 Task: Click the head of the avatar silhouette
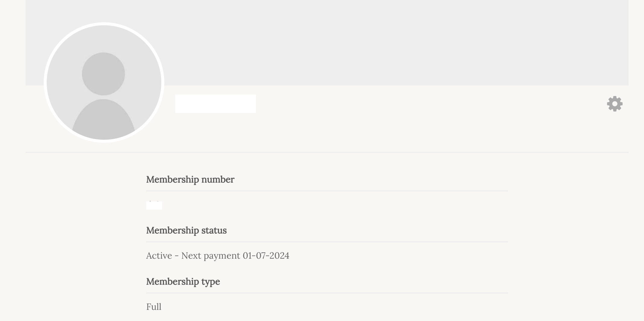click(103, 74)
